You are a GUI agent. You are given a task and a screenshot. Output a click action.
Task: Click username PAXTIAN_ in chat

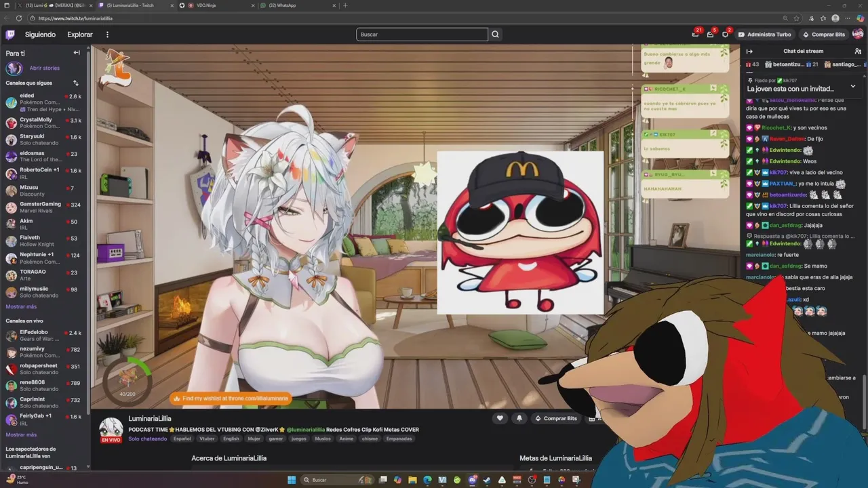pyautogui.click(x=783, y=183)
